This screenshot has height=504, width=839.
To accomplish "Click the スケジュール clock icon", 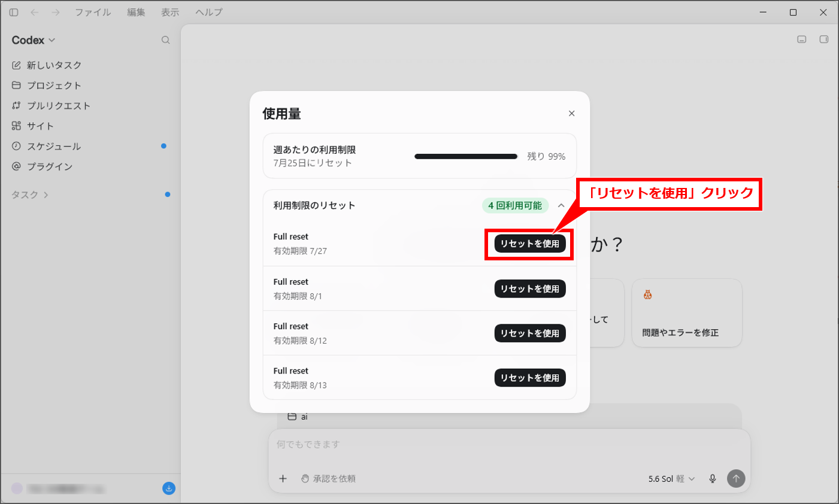I will click(x=16, y=146).
